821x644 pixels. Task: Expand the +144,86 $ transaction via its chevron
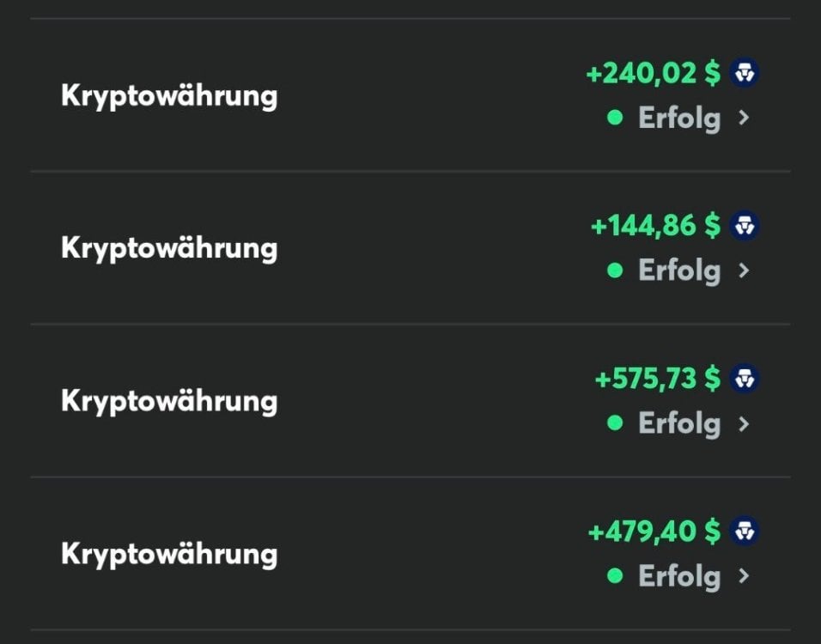coord(744,270)
